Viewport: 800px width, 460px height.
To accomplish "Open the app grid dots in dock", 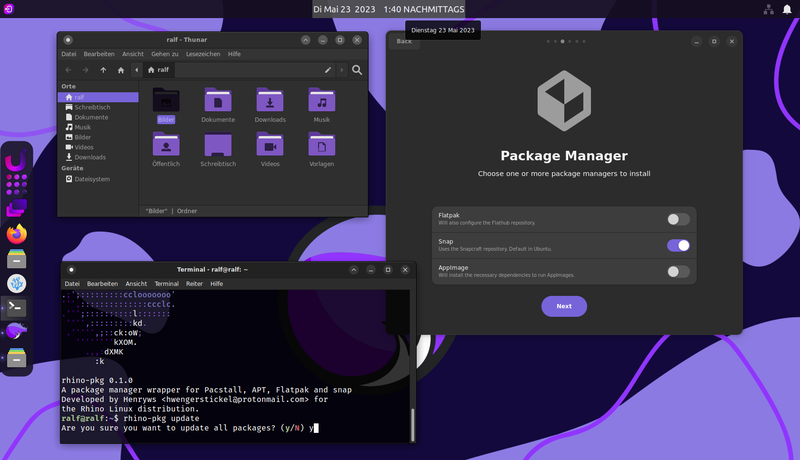I will [x=16, y=184].
